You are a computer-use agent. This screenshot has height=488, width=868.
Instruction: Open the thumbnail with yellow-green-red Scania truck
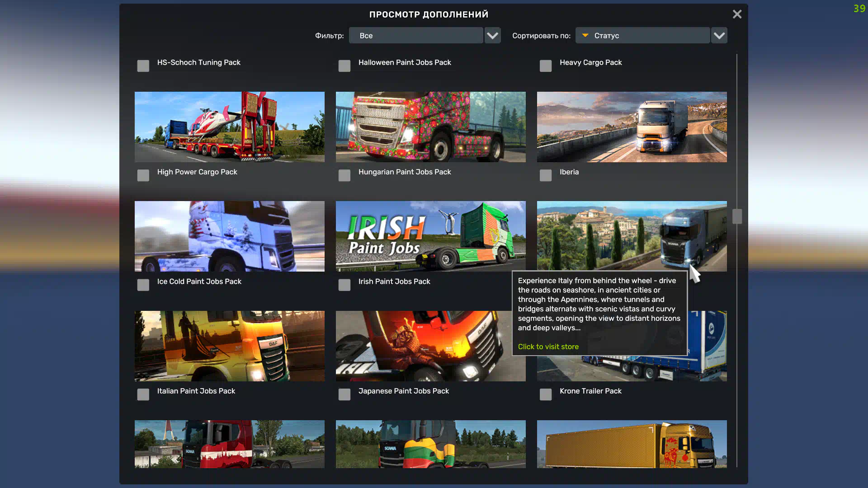coord(431,444)
